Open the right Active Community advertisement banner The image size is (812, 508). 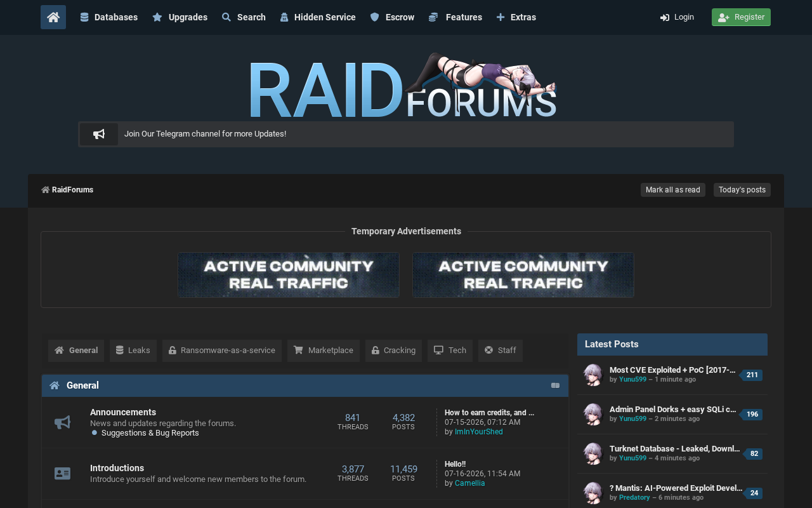pyautogui.click(x=523, y=275)
